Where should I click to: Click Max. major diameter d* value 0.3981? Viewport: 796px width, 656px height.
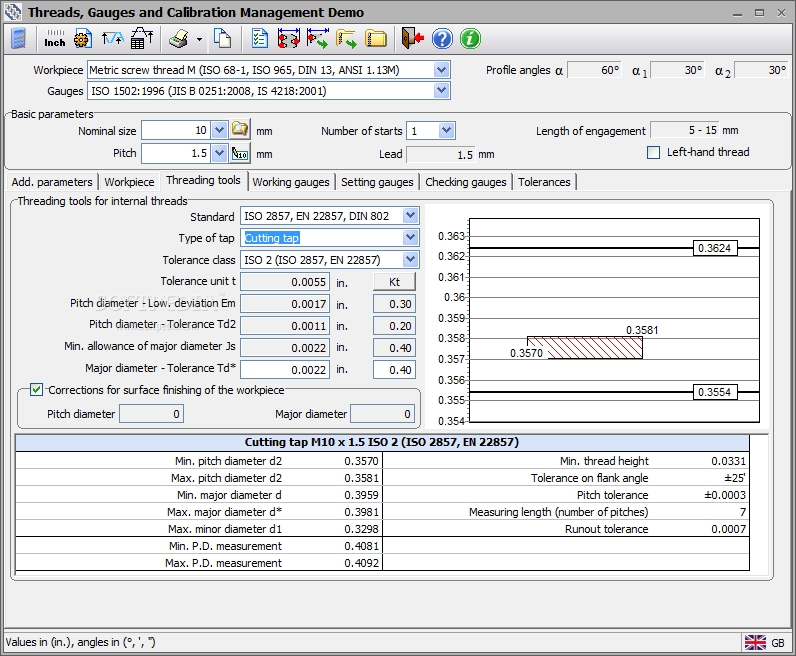(361, 512)
